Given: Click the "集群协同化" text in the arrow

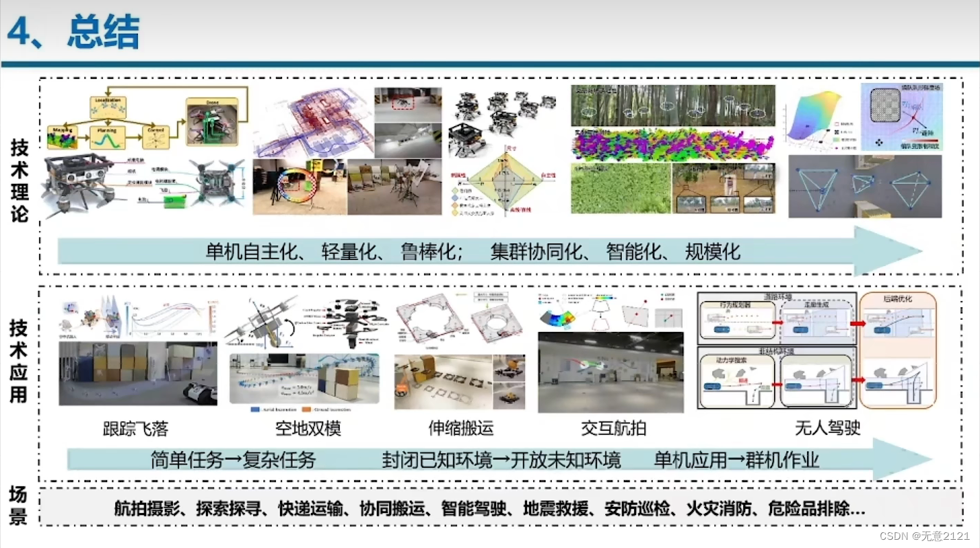Looking at the screenshot, I should pyautogui.click(x=537, y=252).
